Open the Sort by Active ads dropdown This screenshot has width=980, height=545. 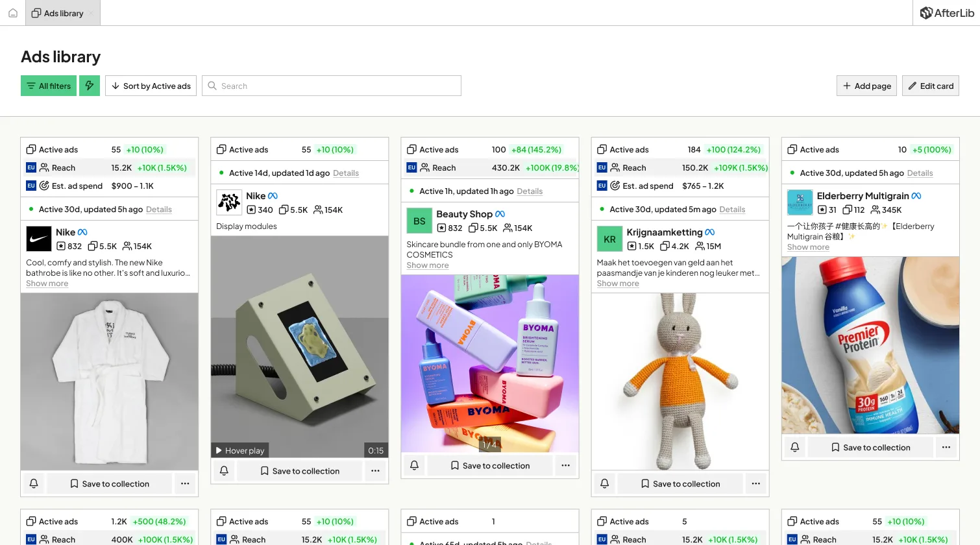[151, 86]
